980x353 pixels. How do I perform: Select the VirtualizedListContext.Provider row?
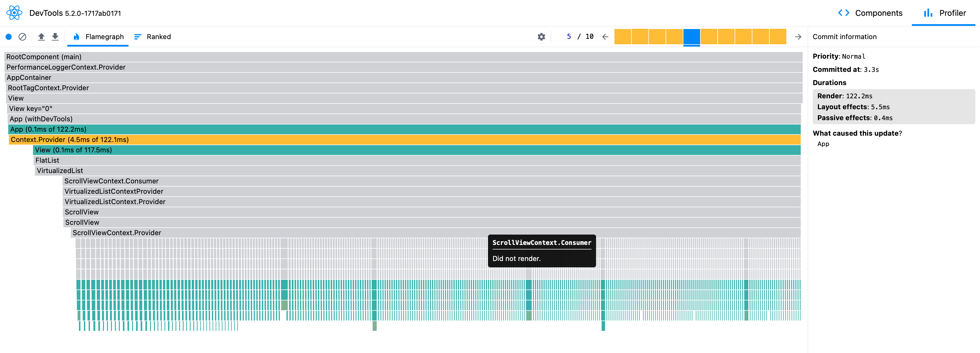pyautogui.click(x=432, y=202)
